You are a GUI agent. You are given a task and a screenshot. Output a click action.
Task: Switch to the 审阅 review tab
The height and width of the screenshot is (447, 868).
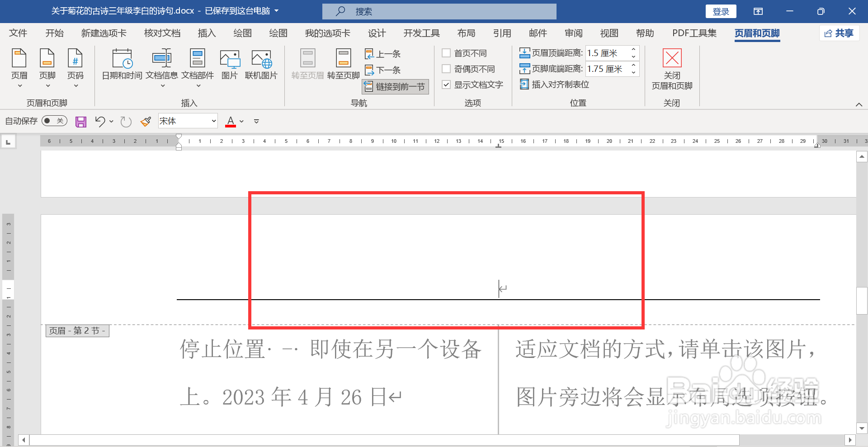tap(574, 33)
